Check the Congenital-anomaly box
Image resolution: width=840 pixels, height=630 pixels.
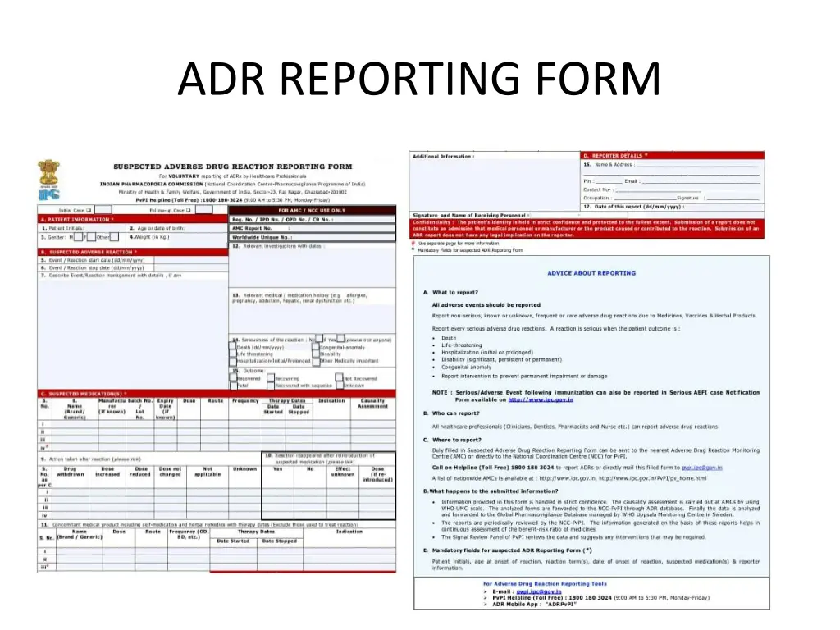[316, 347]
